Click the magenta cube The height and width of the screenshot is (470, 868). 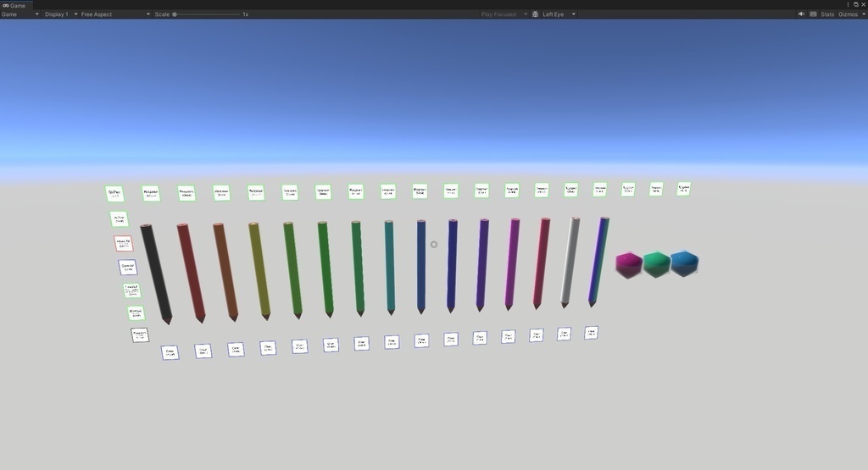[629, 265]
